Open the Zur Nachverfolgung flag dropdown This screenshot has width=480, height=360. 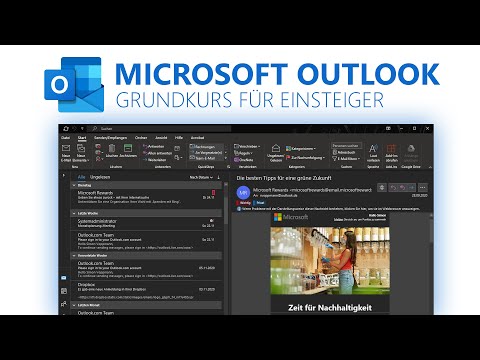(x=305, y=158)
